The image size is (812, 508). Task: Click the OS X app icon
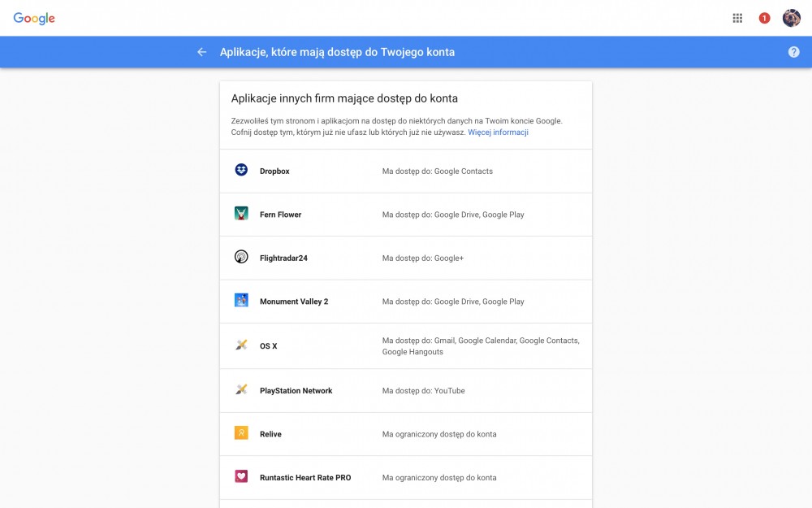point(241,345)
